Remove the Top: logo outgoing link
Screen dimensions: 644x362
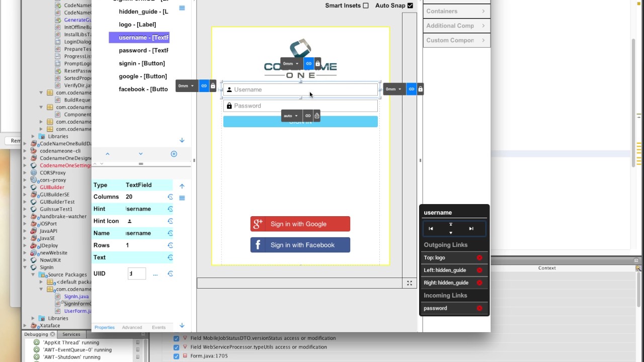(x=479, y=258)
